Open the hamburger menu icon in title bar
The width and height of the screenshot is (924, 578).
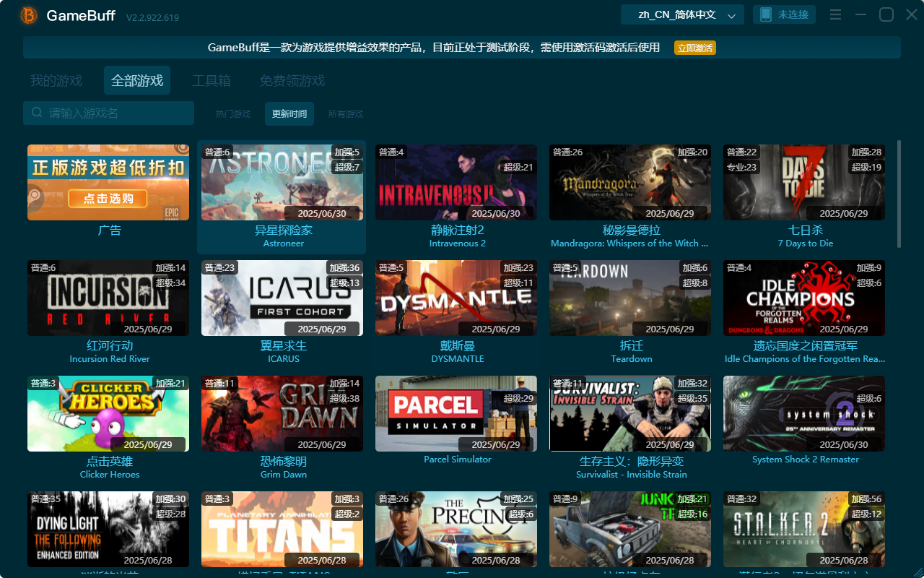pos(835,15)
